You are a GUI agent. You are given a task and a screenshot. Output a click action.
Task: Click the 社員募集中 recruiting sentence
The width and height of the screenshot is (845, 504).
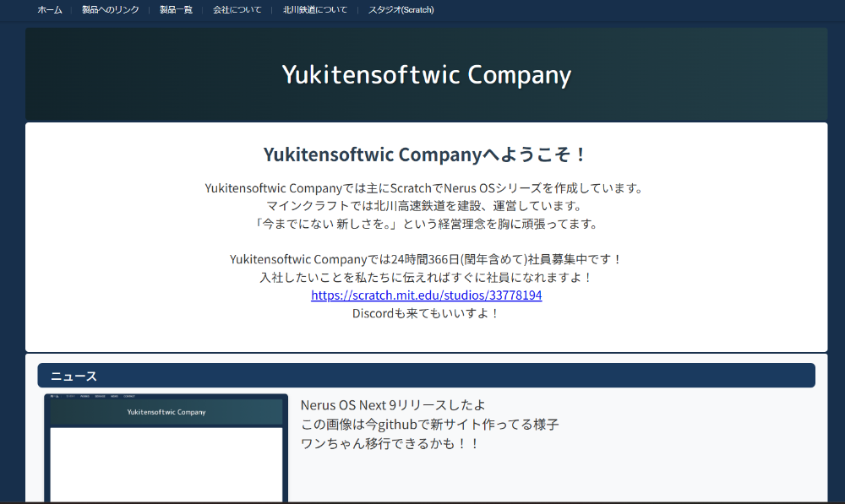click(x=426, y=259)
